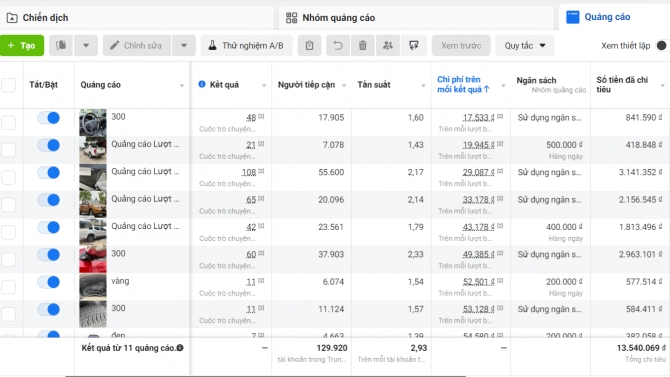This screenshot has height=377, width=670.
Task: Open Kết quả column dropdown arrow
Action: click(x=264, y=85)
